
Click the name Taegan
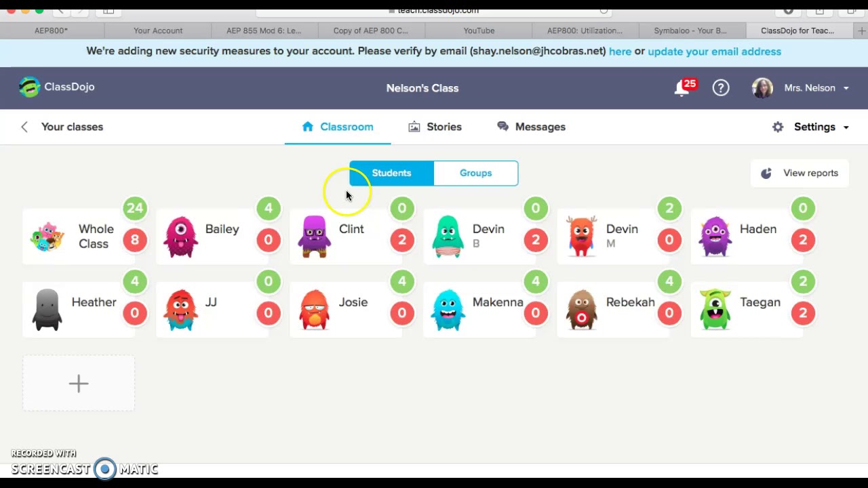coord(760,302)
